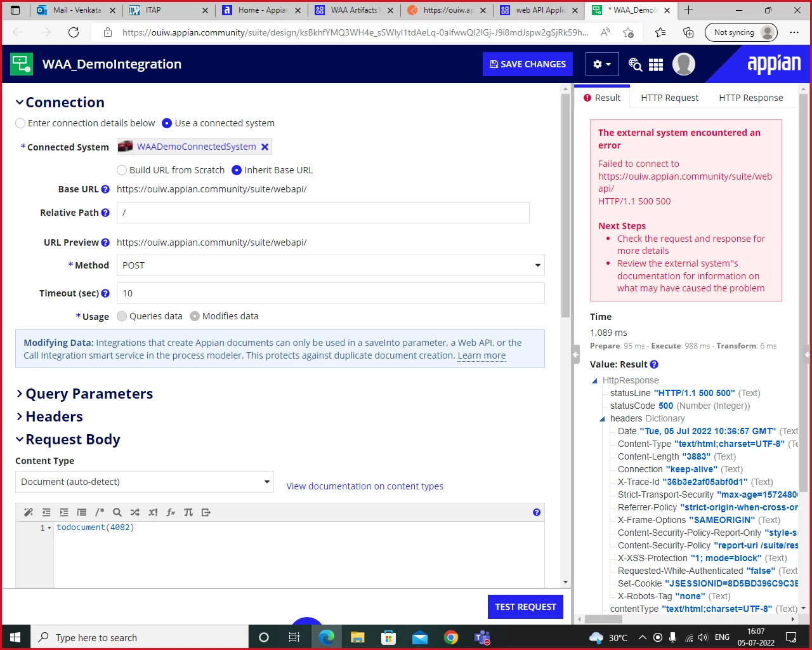812x650 pixels.
Task: Add this page to browser favorites
Action: click(629, 32)
